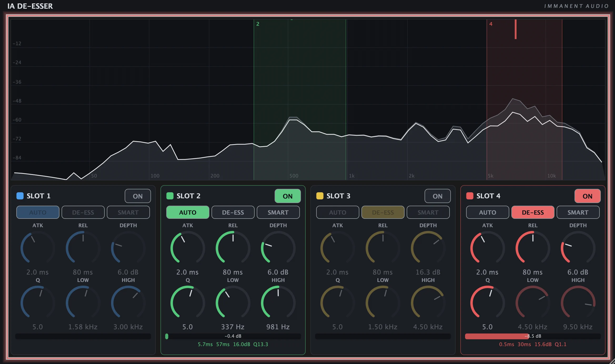The height and width of the screenshot is (364, 615).
Task: Click band 2 marker in spectrum display
Action: pos(258,24)
